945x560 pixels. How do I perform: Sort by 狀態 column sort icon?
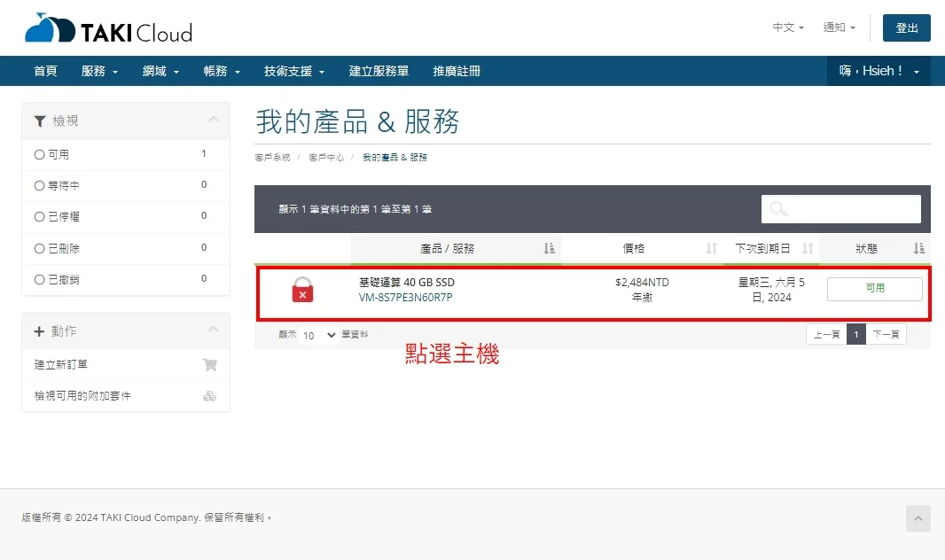pyautogui.click(x=919, y=249)
